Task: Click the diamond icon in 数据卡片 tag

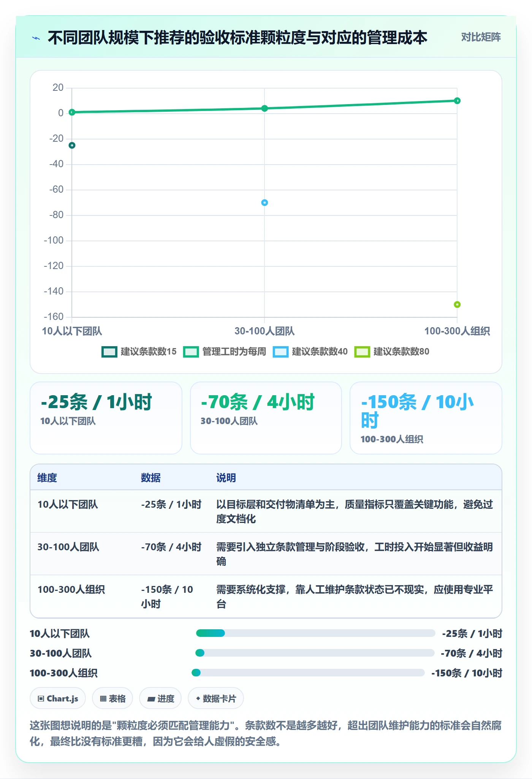Action: click(198, 698)
